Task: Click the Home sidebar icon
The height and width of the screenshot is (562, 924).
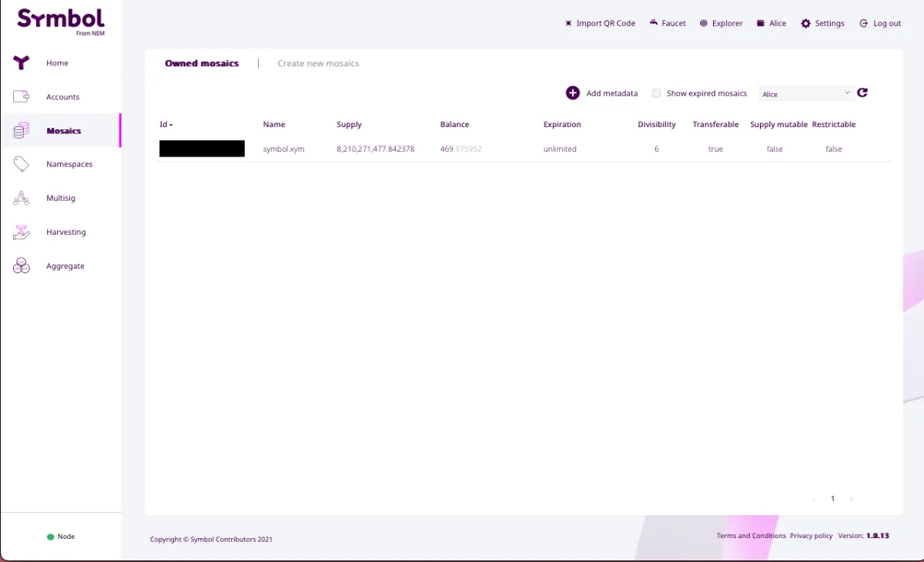Action: [x=21, y=63]
